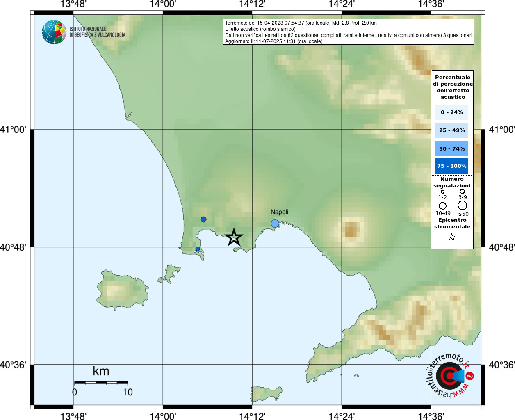Click the right 40°36' latitude label
This screenshot has width=515, height=420.
click(x=502, y=365)
